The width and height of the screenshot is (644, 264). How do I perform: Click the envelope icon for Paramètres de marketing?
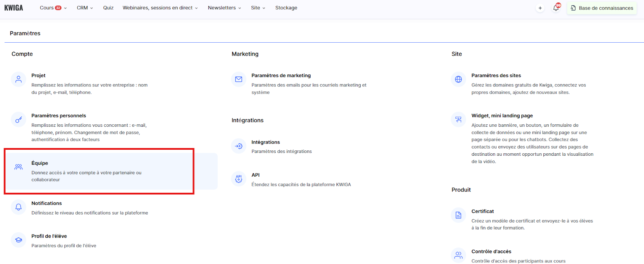239,79
